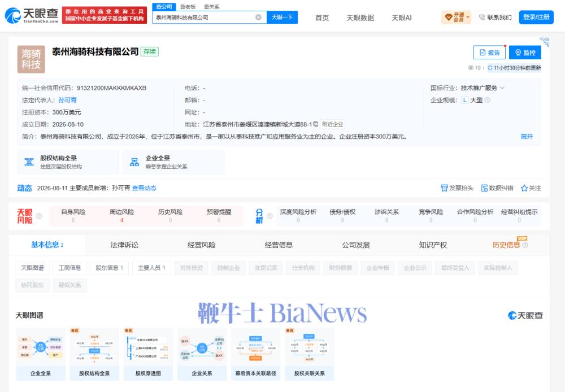The image size is (565, 392).
Task: Select the 股东信息 sub-tab
Action: pyautogui.click(x=109, y=268)
